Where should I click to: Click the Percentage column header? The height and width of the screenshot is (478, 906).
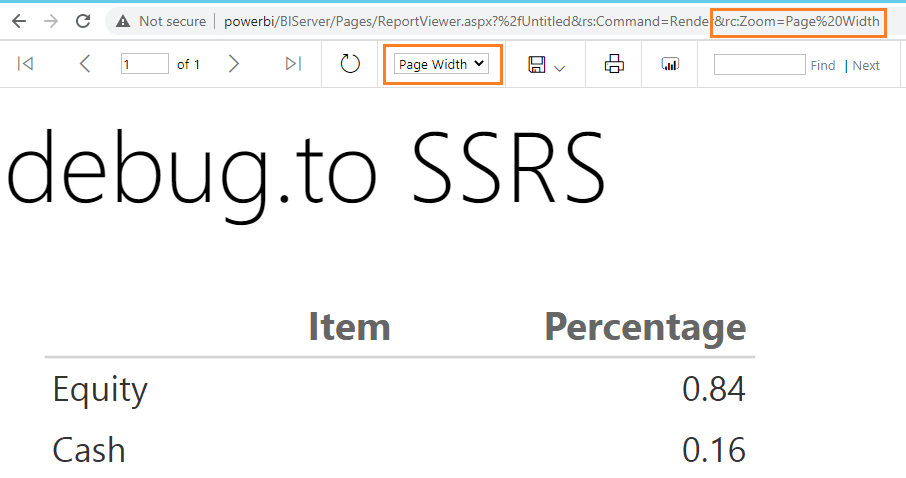click(645, 328)
